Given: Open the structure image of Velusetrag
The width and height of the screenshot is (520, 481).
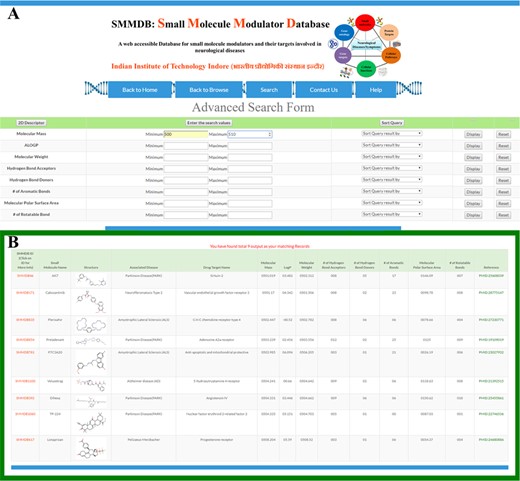Looking at the screenshot, I should coord(91,385).
